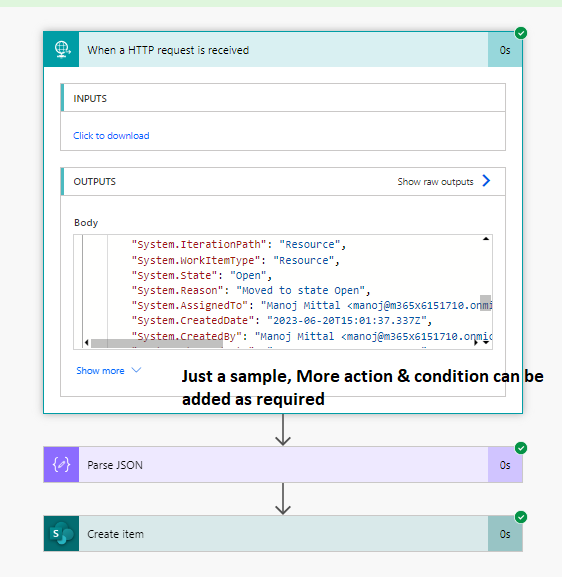Expand the Parse JSON action card
562x577 pixels.
click(x=283, y=465)
